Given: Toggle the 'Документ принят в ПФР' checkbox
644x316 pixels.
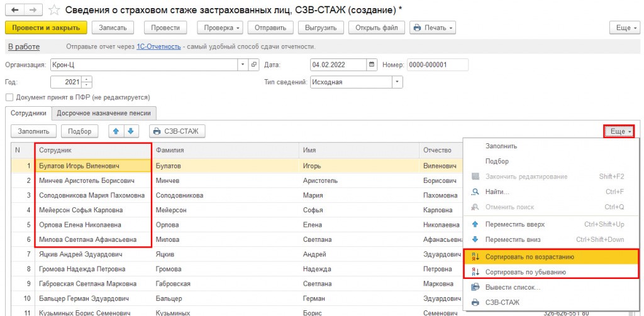Looking at the screenshot, I should [9, 97].
